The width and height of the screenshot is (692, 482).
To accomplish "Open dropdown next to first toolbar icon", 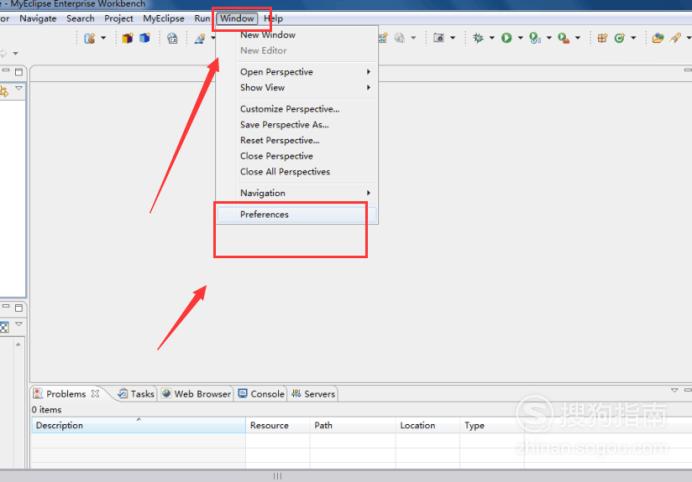I will (103, 38).
